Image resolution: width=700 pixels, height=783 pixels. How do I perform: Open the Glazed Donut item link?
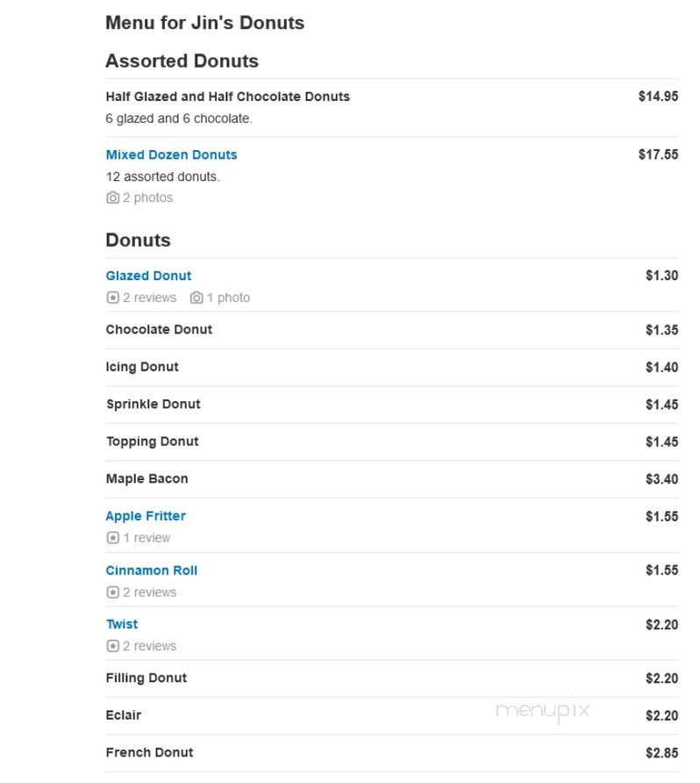(148, 276)
